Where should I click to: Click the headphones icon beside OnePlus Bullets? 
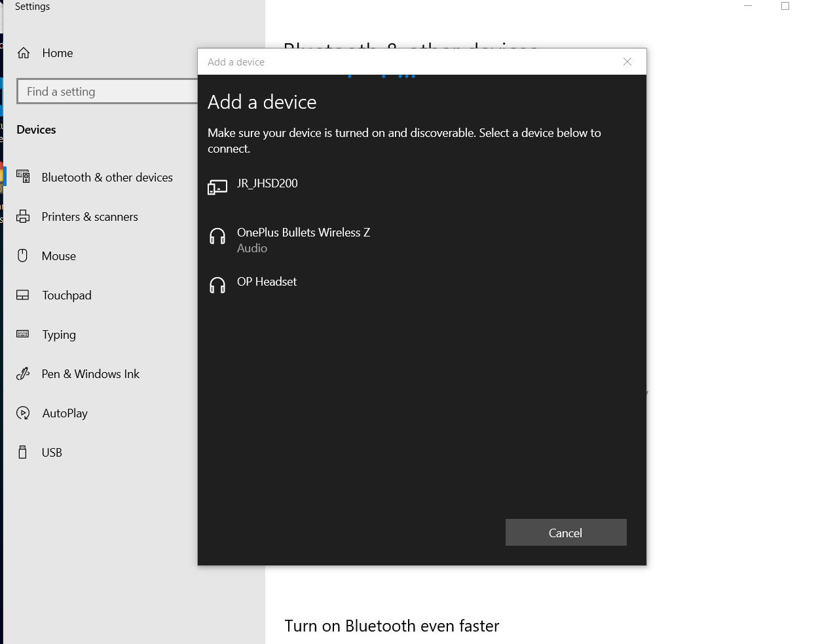[x=217, y=237]
